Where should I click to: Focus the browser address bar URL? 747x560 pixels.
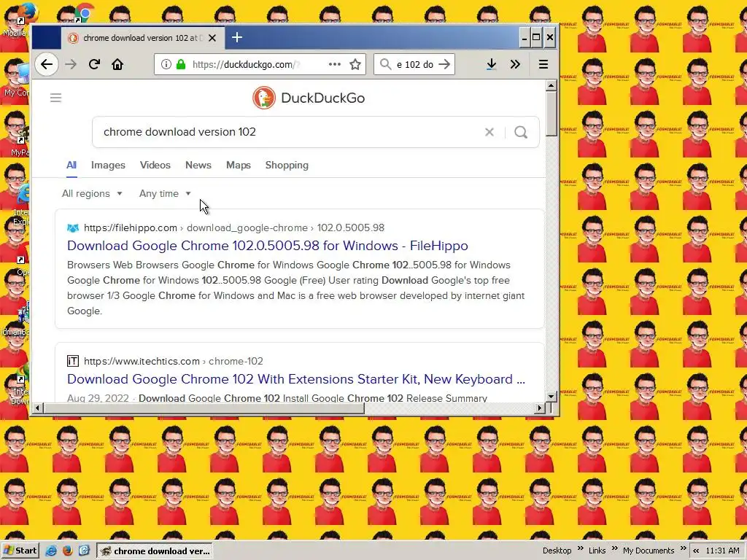point(260,64)
